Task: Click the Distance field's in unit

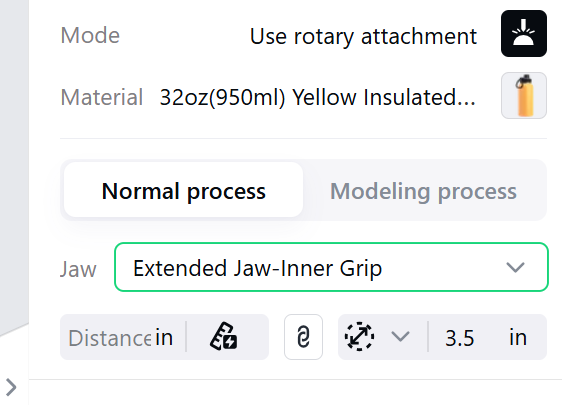Action: point(164,337)
